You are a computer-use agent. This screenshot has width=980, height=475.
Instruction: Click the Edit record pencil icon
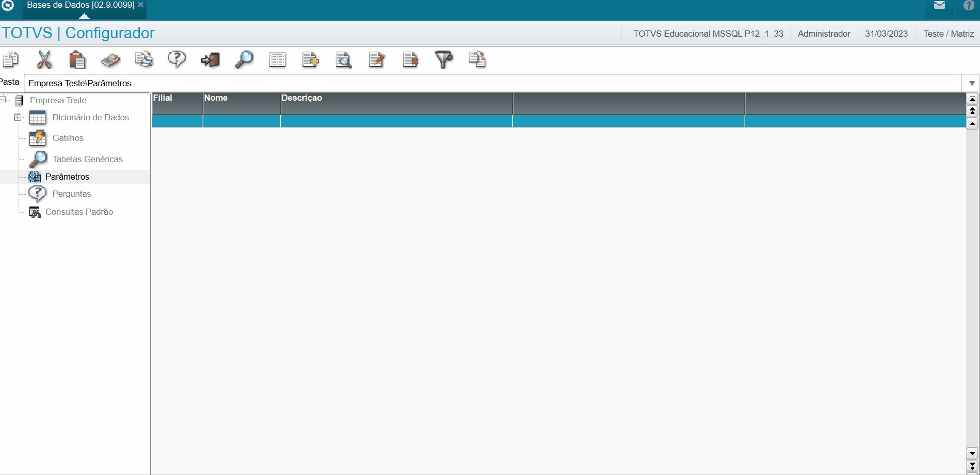point(377,60)
